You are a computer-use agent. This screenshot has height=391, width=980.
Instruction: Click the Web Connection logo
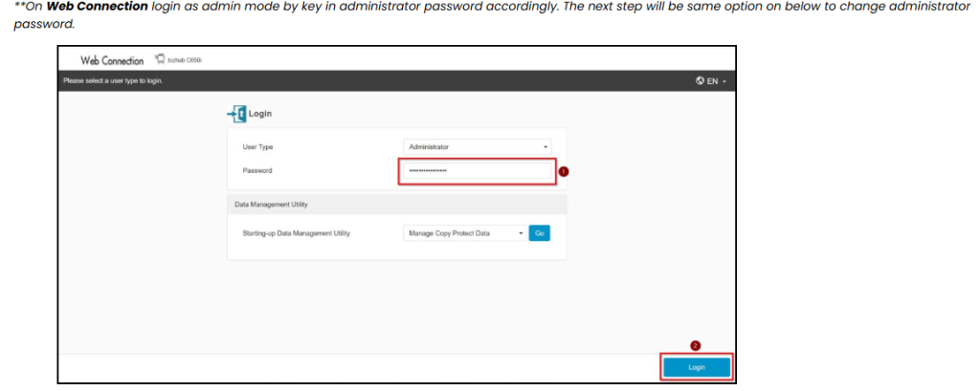[112, 60]
